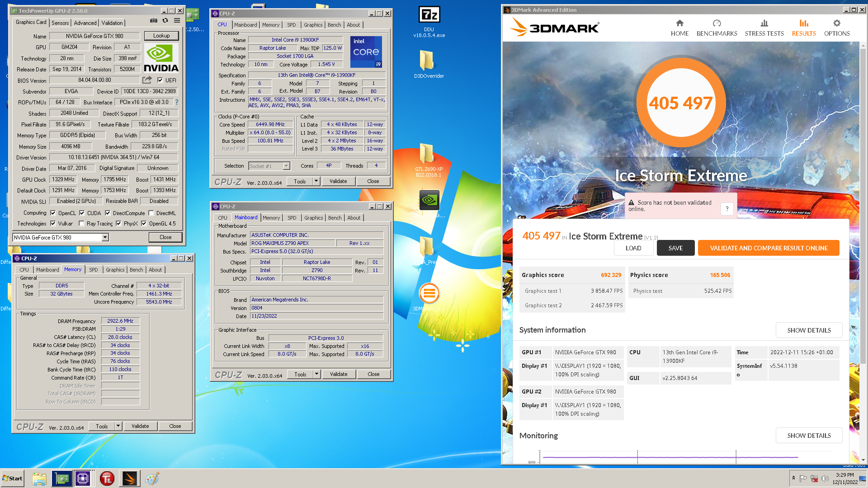Toggle the Vulkan checkbox
The width and height of the screenshot is (868, 488).
coord(53,223)
